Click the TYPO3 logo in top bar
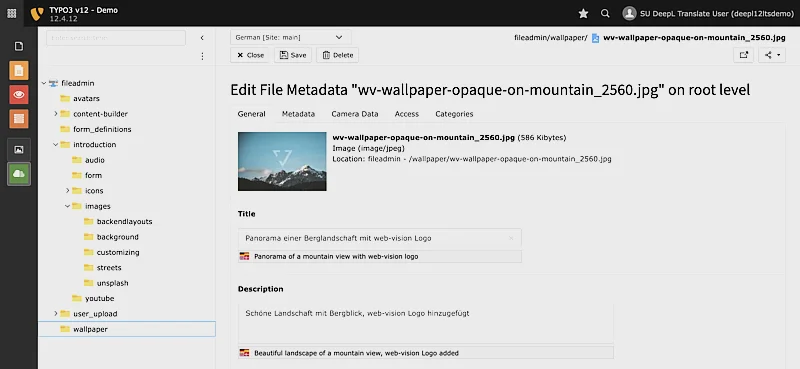 [x=37, y=14]
